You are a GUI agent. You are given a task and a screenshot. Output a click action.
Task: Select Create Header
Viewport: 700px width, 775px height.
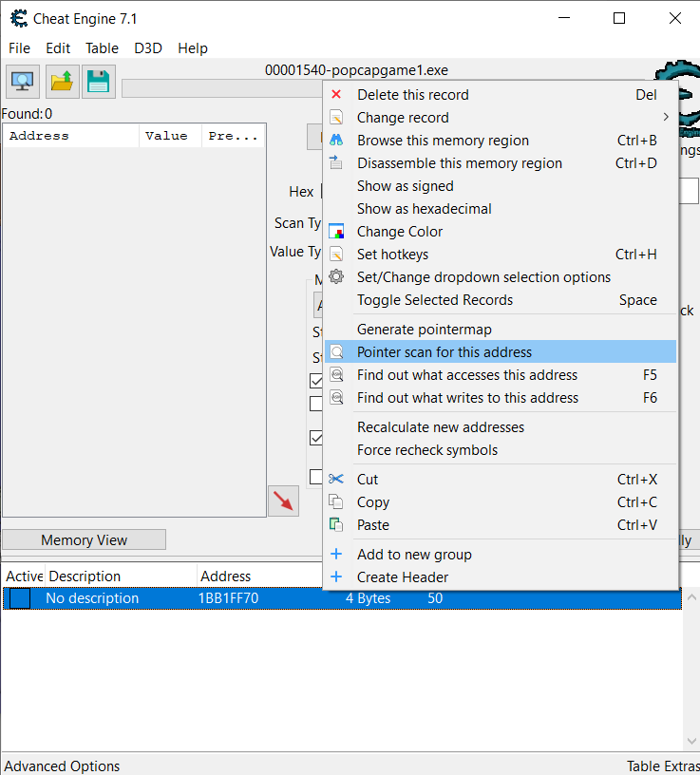pyautogui.click(x=501, y=577)
